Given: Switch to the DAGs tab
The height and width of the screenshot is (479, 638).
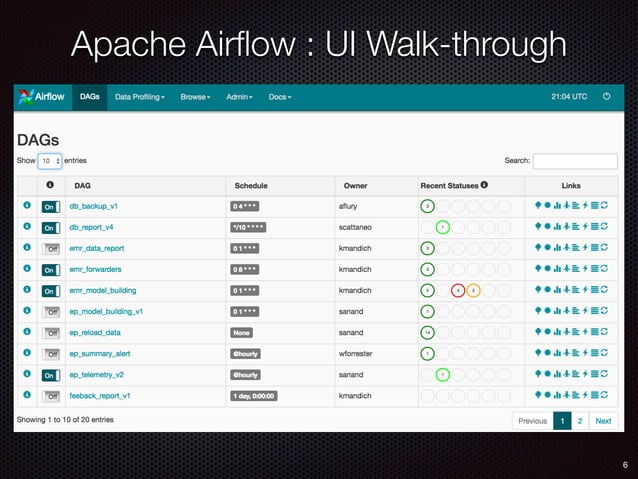Looking at the screenshot, I should tap(90, 97).
